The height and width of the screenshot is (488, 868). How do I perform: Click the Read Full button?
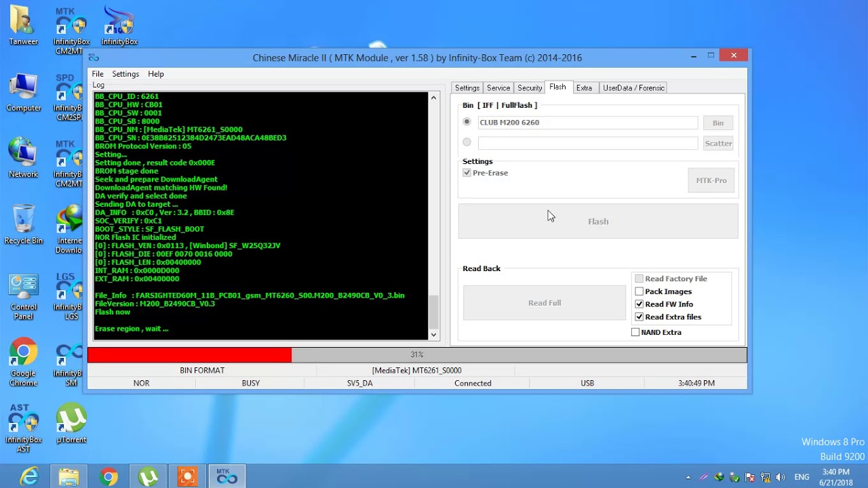[545, 303]
